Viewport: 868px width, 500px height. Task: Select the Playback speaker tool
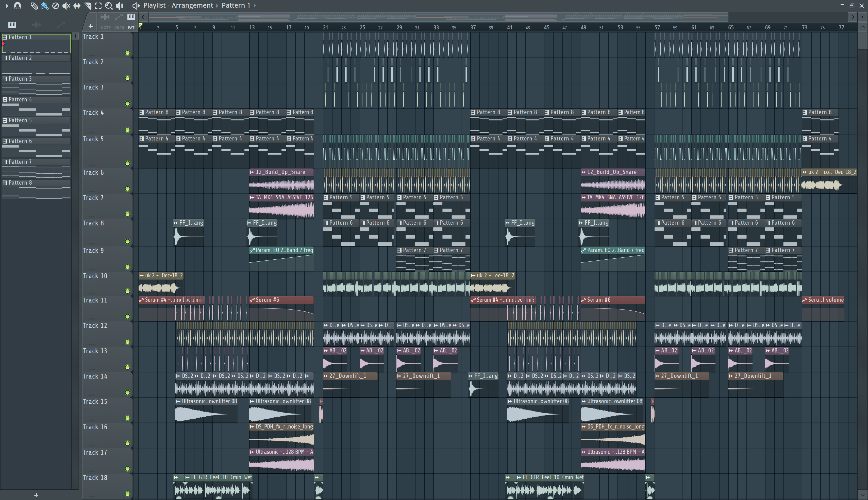click(x=119, y=6)
